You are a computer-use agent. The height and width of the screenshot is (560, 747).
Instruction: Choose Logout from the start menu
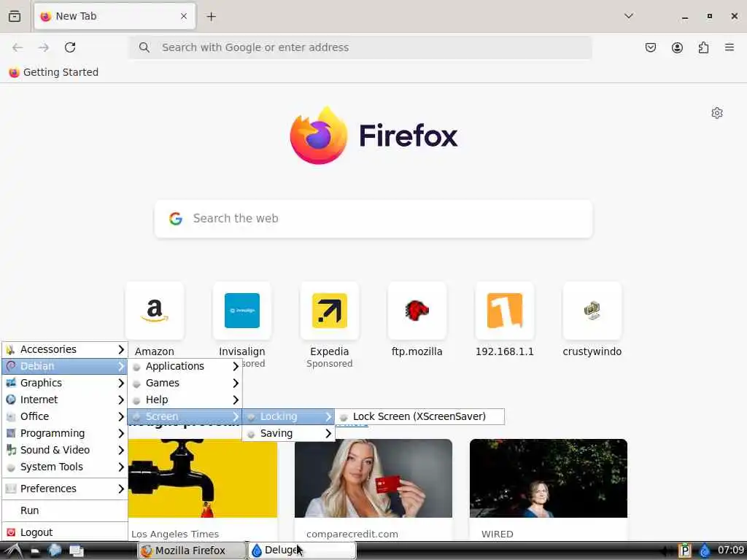(x=65, y=532)
